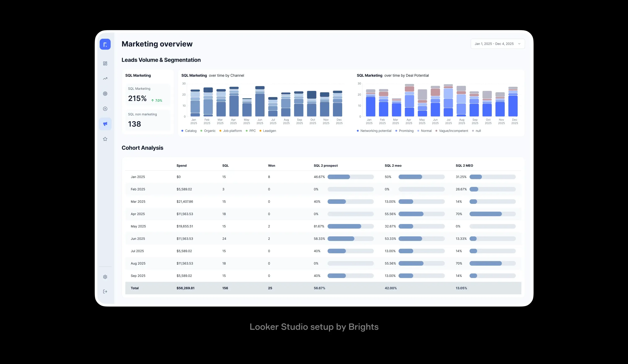Open the dashboard grid icon in sidebar
The width and height of the screenshot is (628, 364).
coord(105,63)
